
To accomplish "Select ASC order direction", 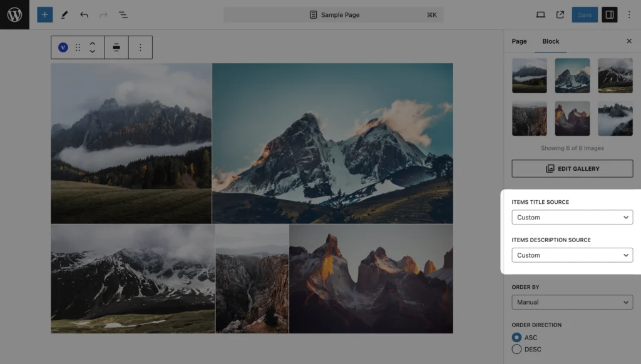I will [516, 338].
